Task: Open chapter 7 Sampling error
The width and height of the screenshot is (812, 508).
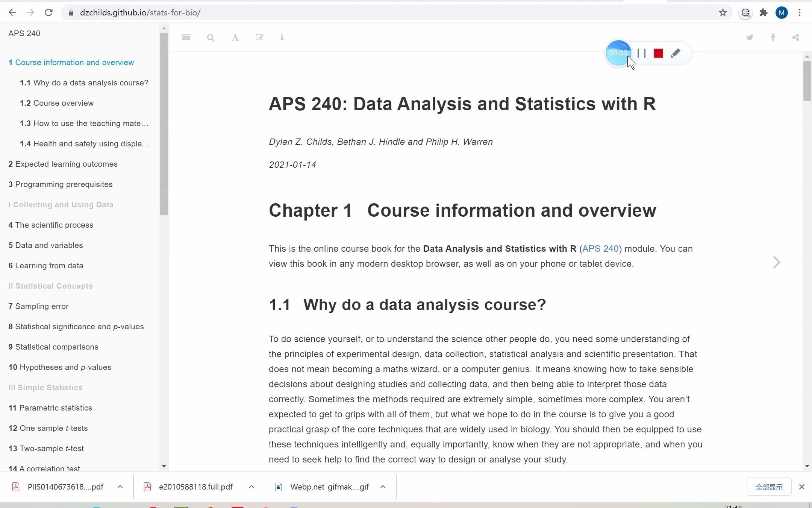Action: pyautogui.click(x=38, y=306)
